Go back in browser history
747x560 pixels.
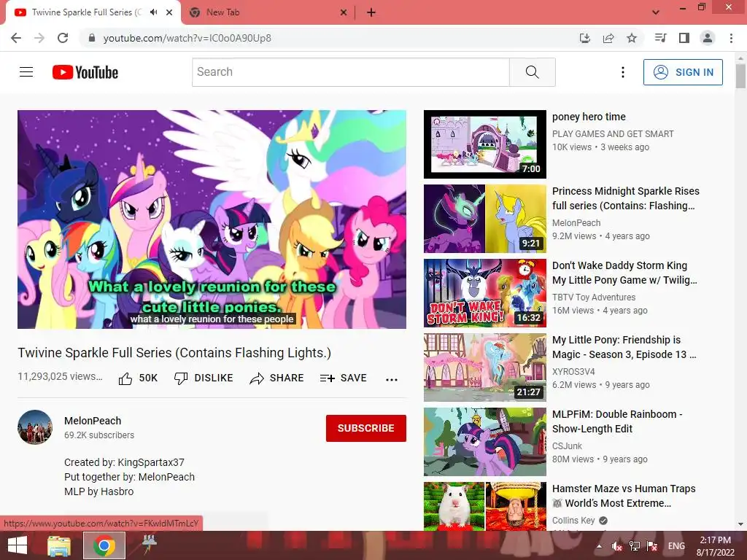pos(16,38)
